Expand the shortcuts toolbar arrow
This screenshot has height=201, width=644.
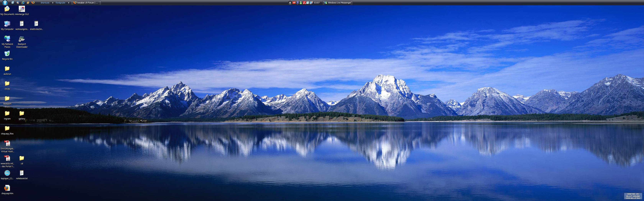(53, 3)
